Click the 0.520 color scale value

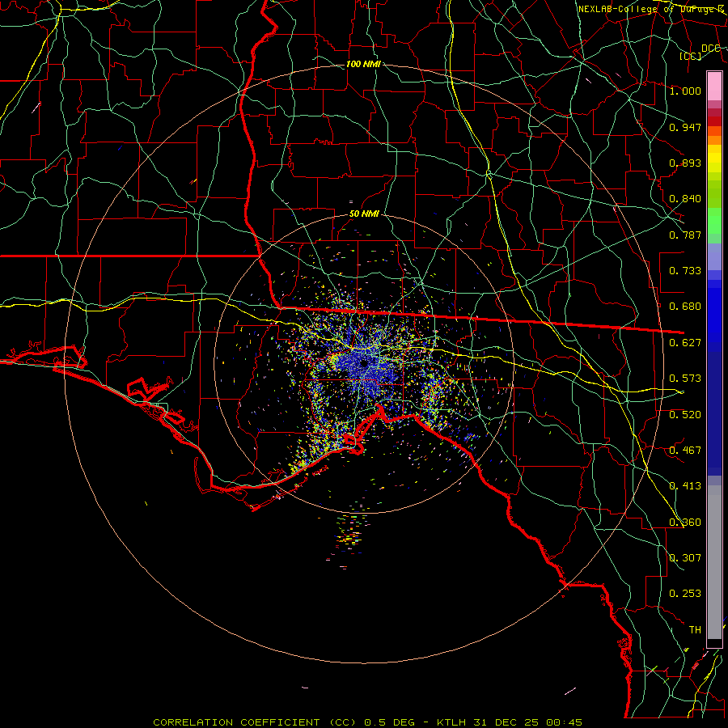tap(685, 414)
